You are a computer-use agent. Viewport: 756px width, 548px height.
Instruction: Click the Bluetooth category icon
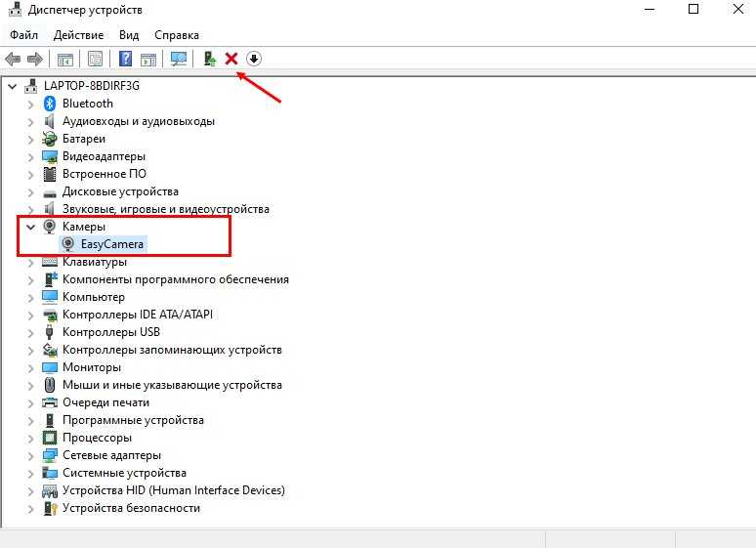pyautogui.click(x=50, y=104)
